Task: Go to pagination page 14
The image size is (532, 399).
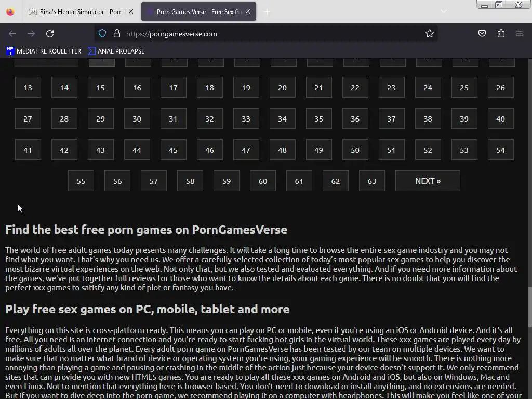Action: click(64, 87)
